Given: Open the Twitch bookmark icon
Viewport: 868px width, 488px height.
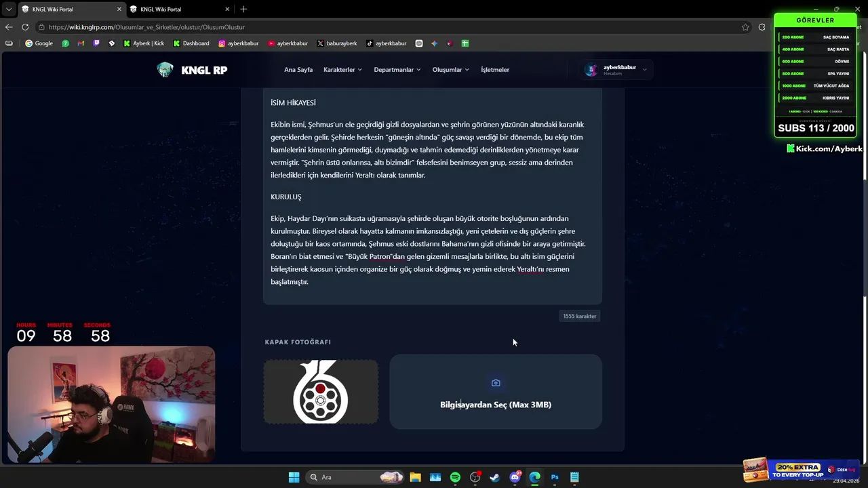Looking at the screenshot, I should [x=96, y=43].
